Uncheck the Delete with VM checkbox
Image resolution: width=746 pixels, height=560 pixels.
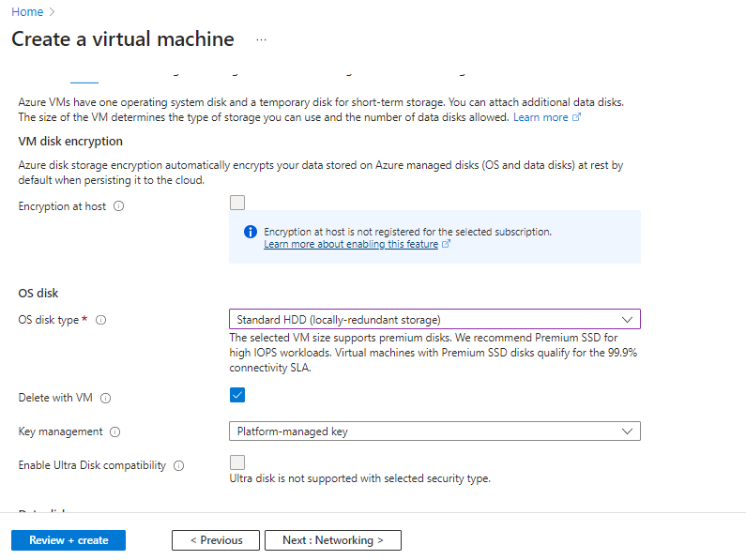pos(237,395)
